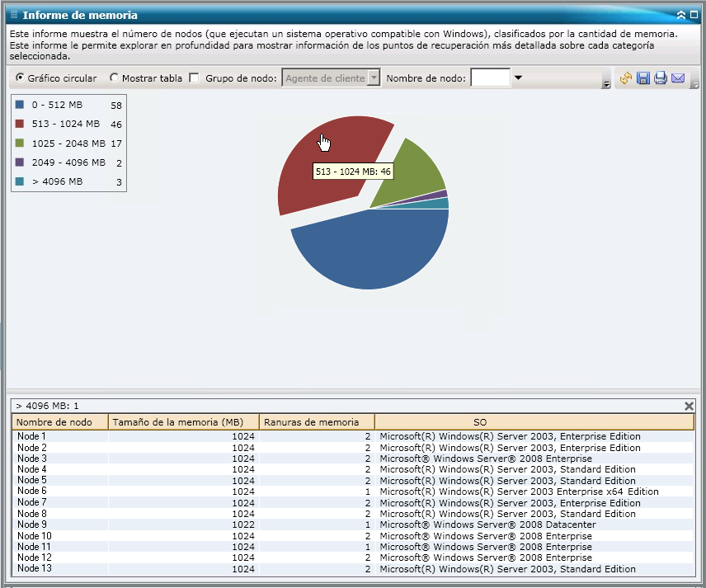
Task: Click the 513 - 1024 MB legend entry
Action: pos(66,124)
